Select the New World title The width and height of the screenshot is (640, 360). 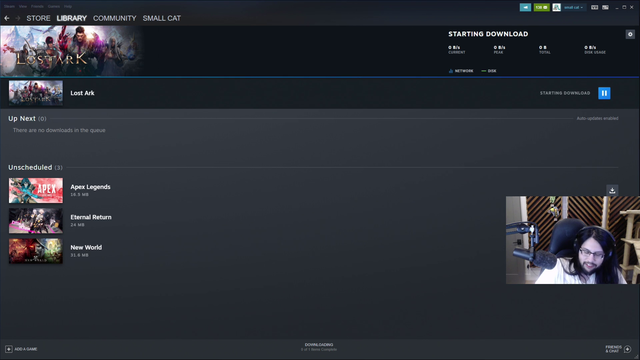click(x=86, y=247)
